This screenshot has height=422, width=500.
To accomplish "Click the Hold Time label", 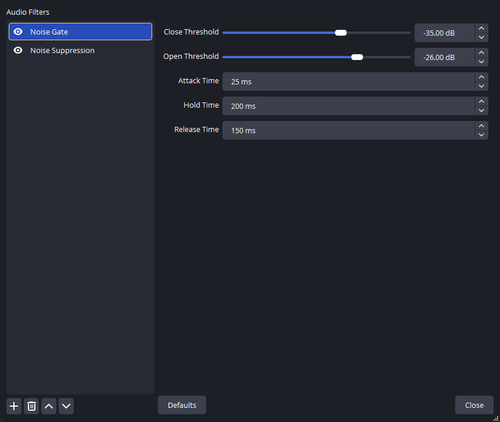I will [201, 105].
